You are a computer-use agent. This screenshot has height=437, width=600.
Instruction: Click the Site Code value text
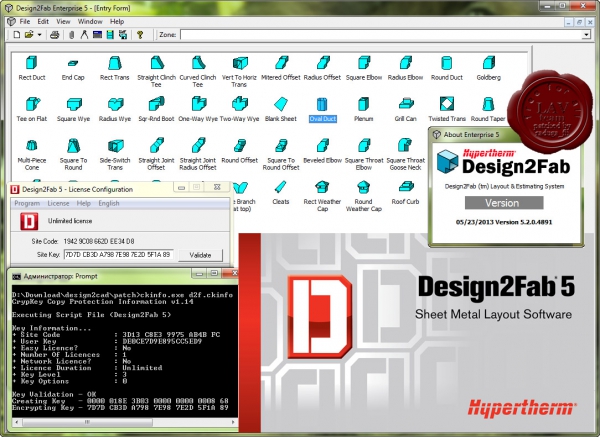99,241
